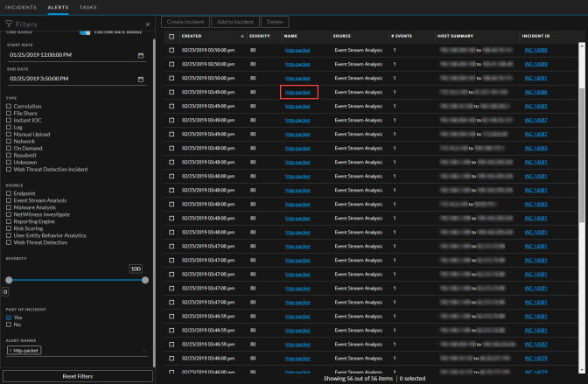This screenshot has height=384, width=588.
Task: Switch to the Incidents tab
Action: pyautogui.click(x=22, y=6)
